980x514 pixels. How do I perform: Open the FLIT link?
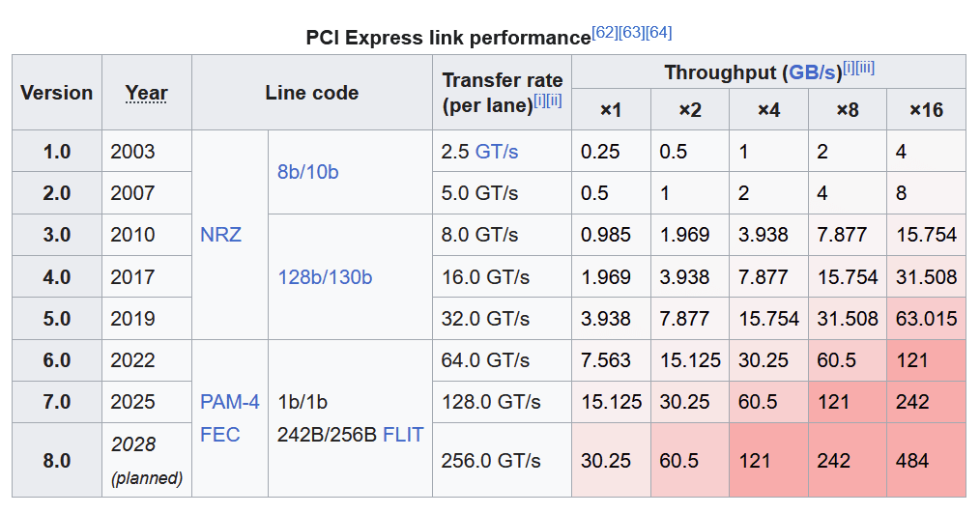point(403,435)
